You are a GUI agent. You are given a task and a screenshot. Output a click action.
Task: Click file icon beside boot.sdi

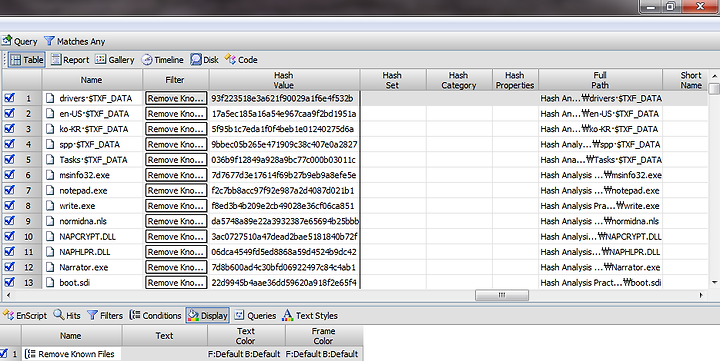pyautogui.click(x=50, y=282)
